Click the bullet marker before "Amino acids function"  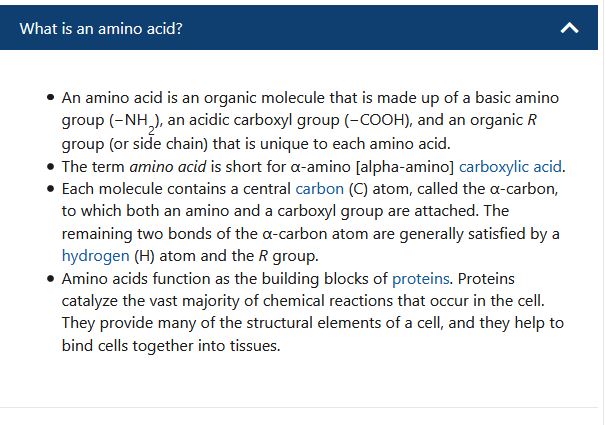[x=50, y=279]
